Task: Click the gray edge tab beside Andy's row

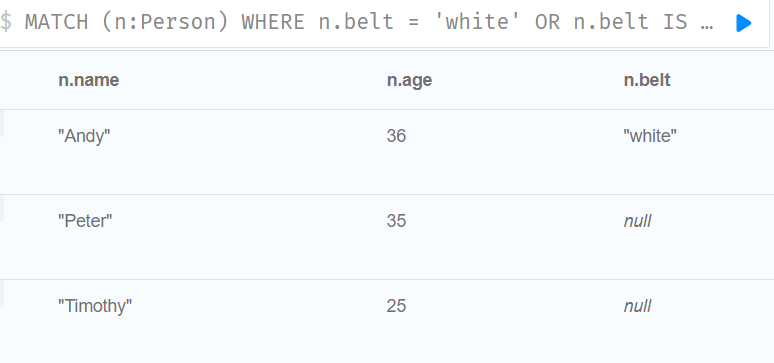Action: 2,122
